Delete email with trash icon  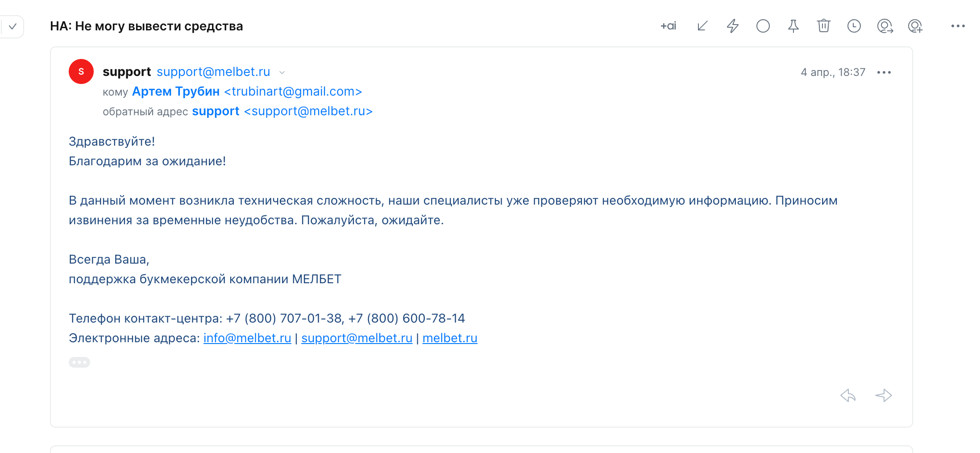(x=823, y=26)
